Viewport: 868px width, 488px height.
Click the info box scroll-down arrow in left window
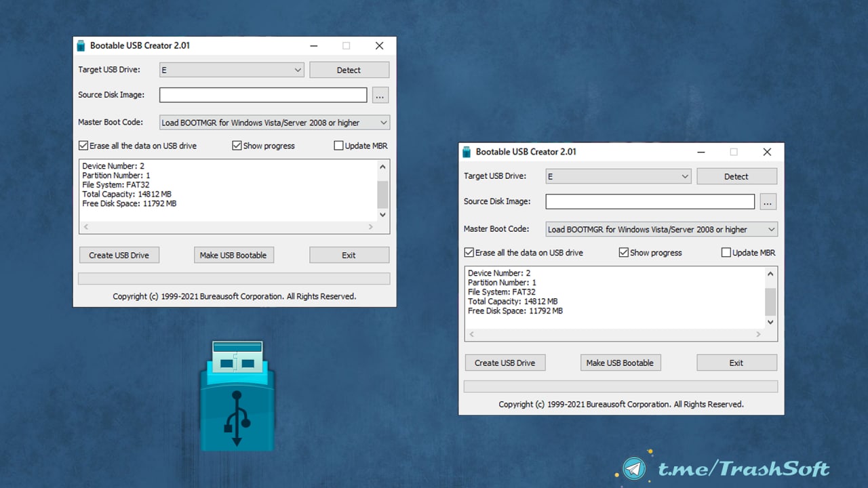pos(382,214)
